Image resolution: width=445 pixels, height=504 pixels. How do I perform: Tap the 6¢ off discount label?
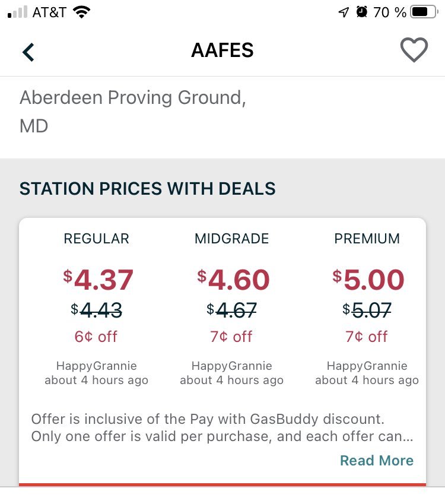coord(96,337)
